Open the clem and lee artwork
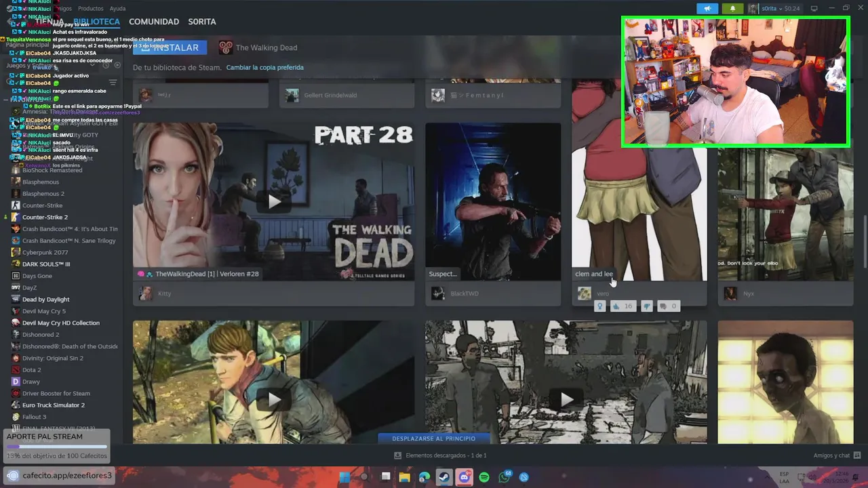868x488 pixels. (x=639, y=210)
